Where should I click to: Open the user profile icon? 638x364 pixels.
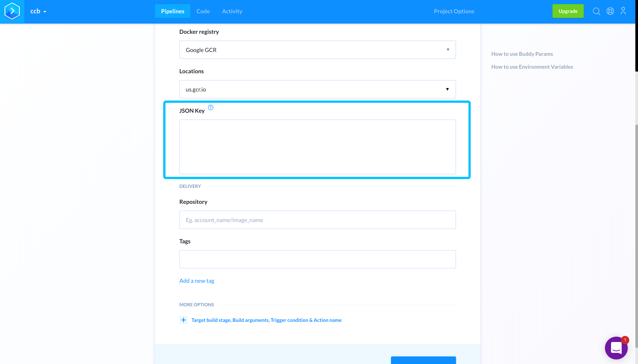pos(623,11)
